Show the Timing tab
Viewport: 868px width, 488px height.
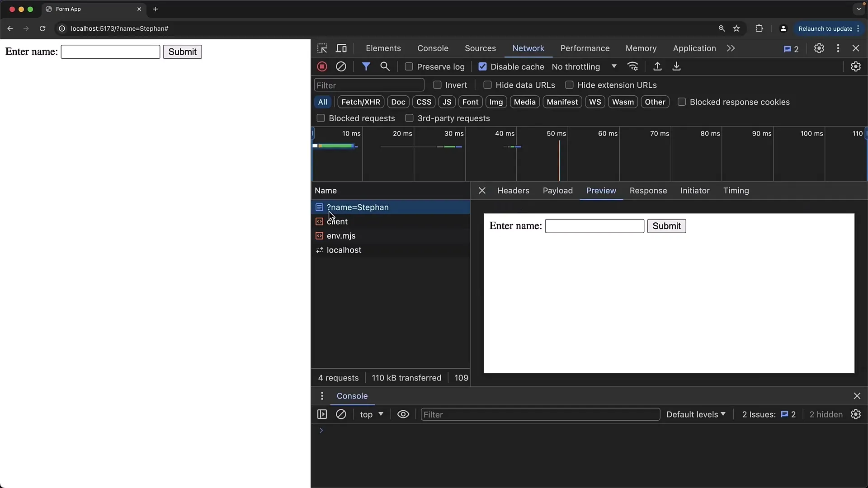[736, 191]
